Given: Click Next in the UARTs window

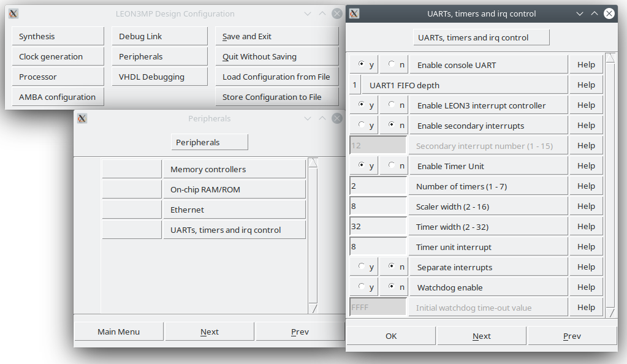Looking at the screenshot, I should click(x=482, y=336).
